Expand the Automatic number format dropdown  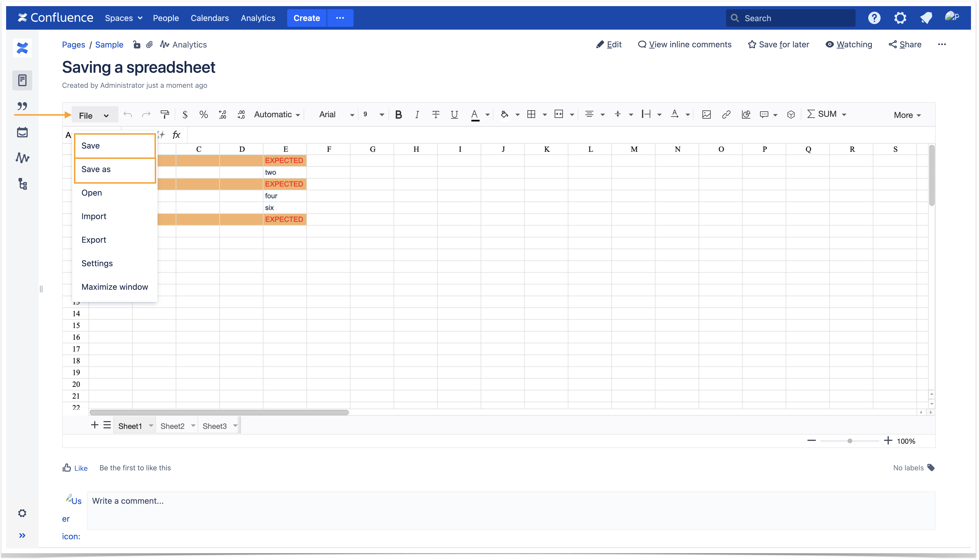point(277,114)
